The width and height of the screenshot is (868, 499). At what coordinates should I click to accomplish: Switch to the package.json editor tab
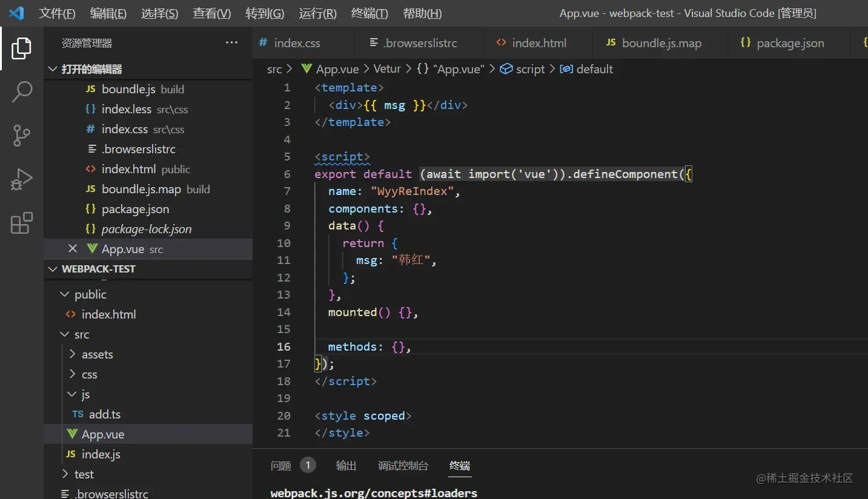789,43
